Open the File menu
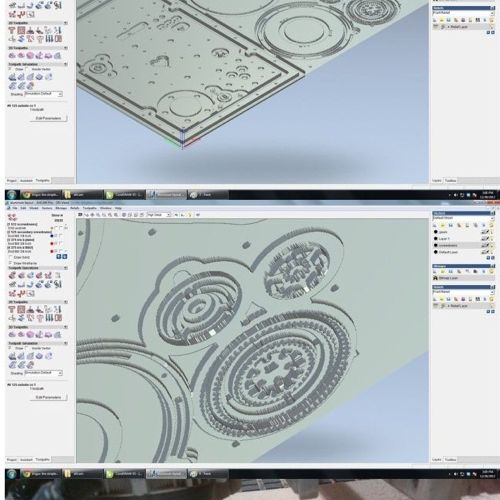The height and width of the screenshot is (500, 500). (15, 208)
